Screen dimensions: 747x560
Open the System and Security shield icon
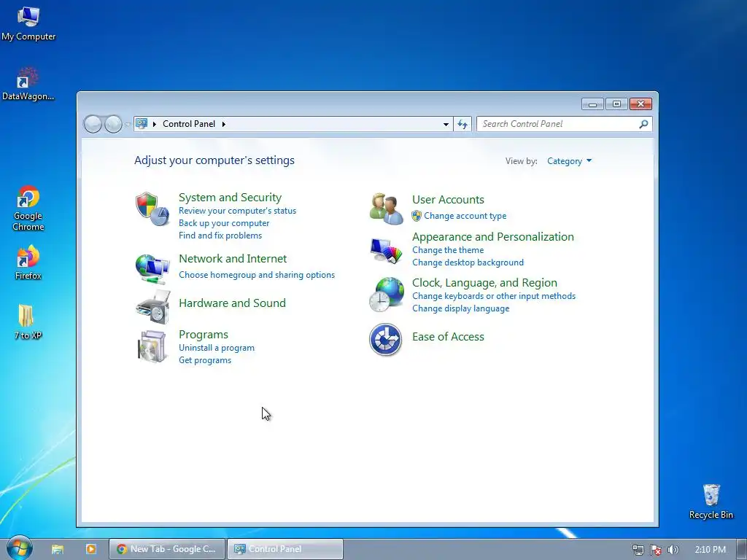(x=152, y=209)
